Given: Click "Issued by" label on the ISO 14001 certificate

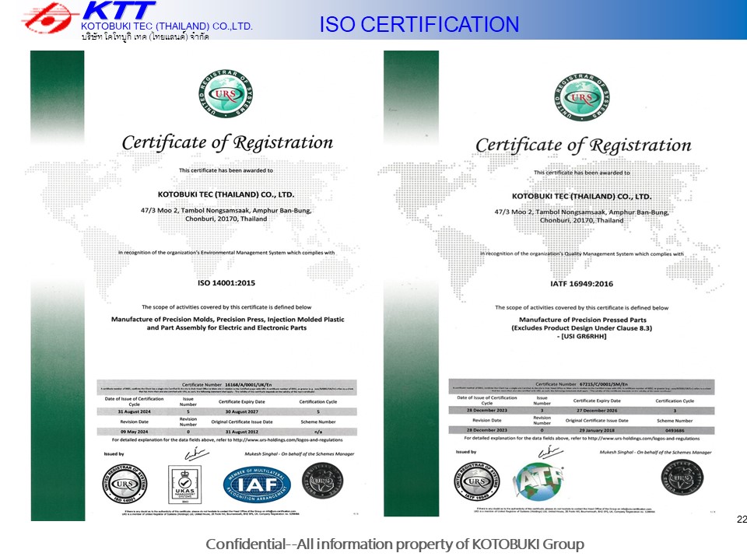Looking at the screenshot, I should tap(114, 454).
